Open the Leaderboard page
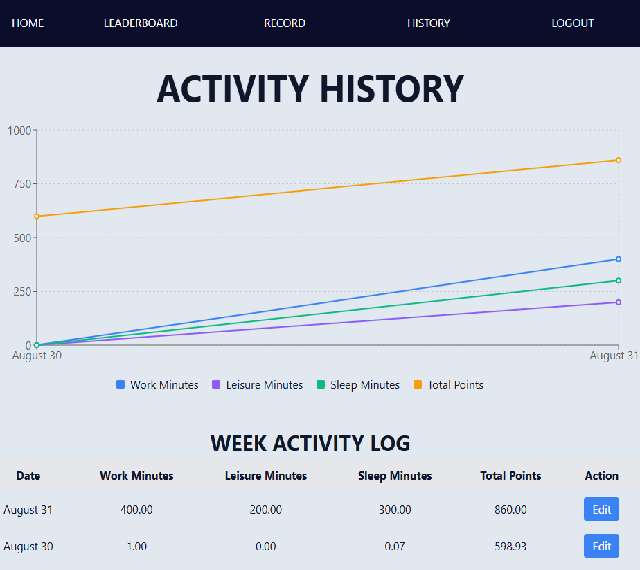This screenshot has width=640, height=570. [x=141, y=23]
